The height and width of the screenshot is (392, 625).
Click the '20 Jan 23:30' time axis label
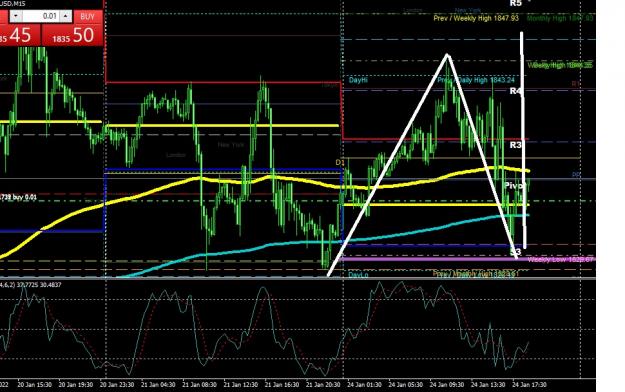[x=117, y=385]
